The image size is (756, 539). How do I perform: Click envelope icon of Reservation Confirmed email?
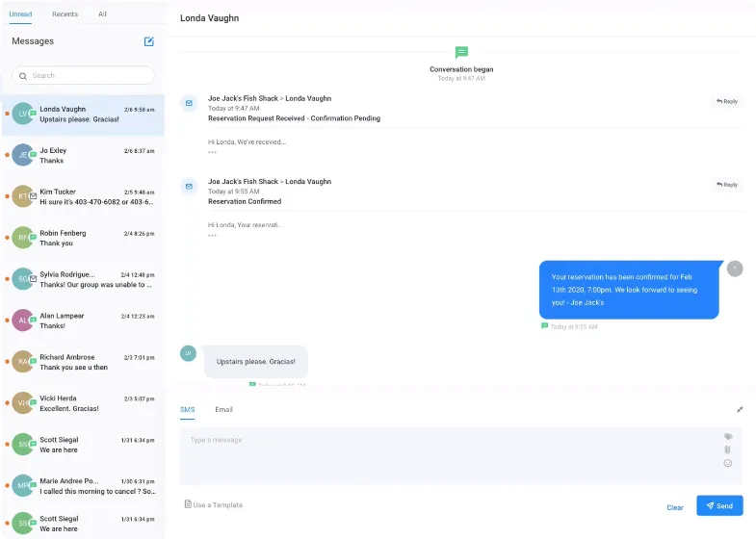(189, 187)
